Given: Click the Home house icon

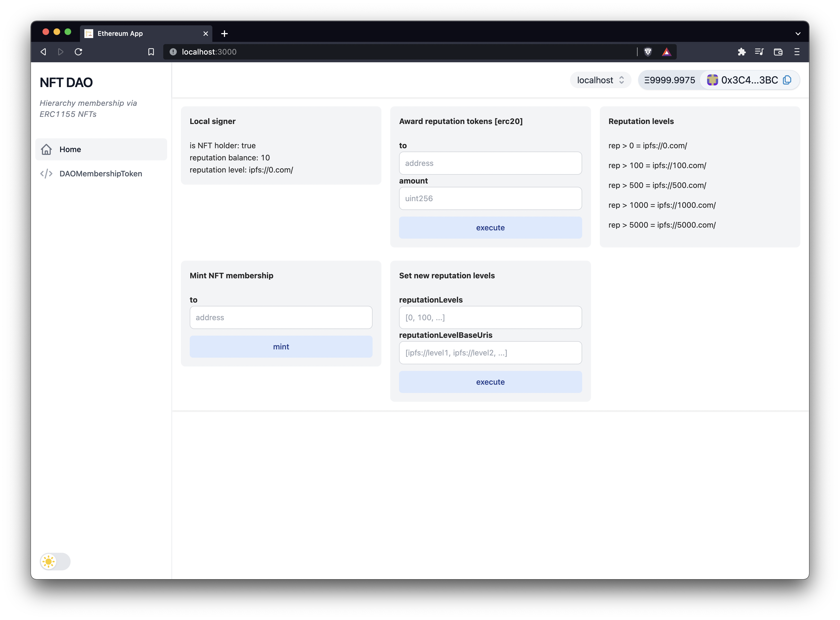Looking at the screenshot, I should [x=46, y=149].
